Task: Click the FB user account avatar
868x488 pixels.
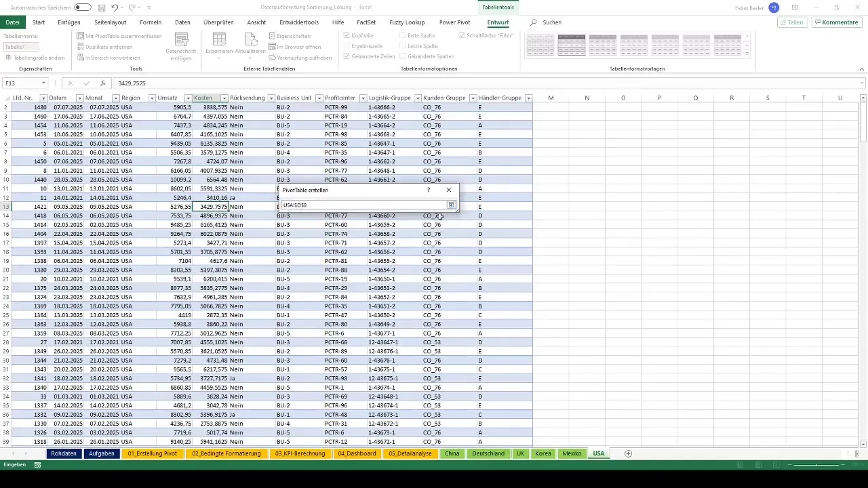Action: tap(774, 7)
